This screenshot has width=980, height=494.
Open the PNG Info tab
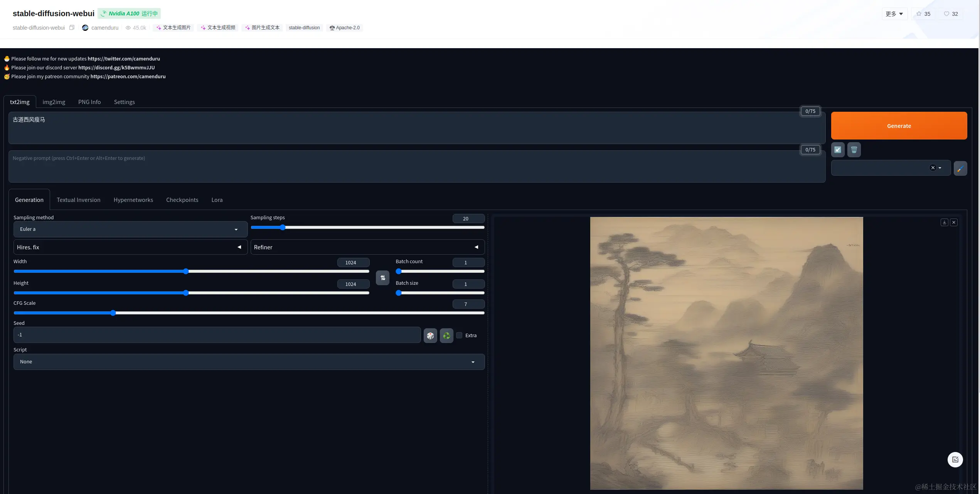tap(89, 102)
